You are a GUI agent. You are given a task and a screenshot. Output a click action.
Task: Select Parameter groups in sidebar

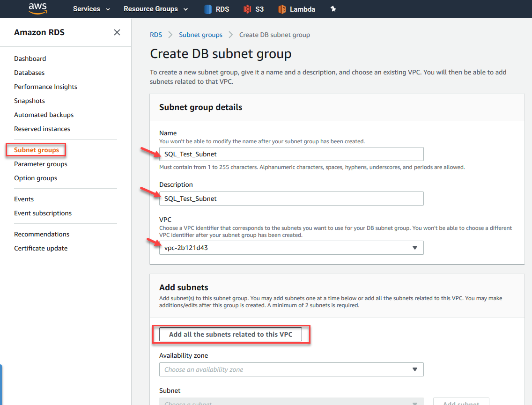41,164
